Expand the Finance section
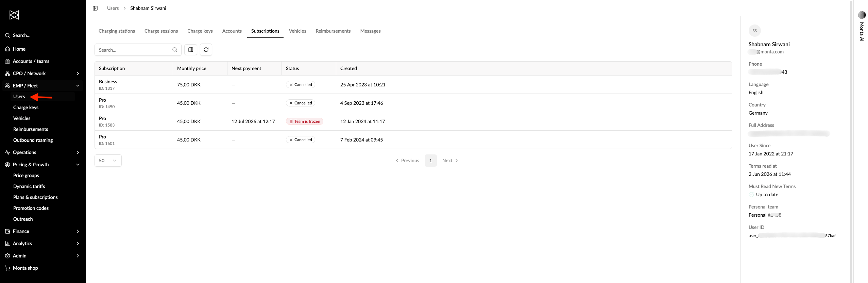The width and height of the screenshot is (868, 283). [43, 231]
